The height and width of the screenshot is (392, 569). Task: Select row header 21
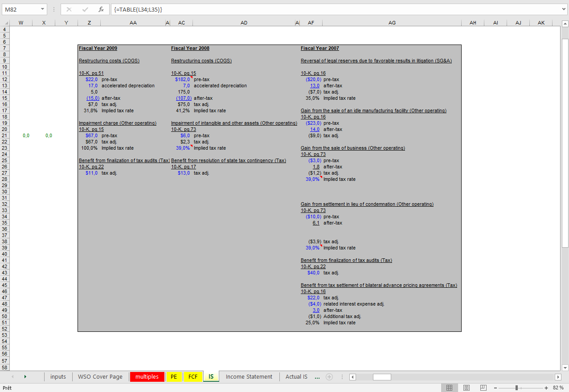coord(4,135)
